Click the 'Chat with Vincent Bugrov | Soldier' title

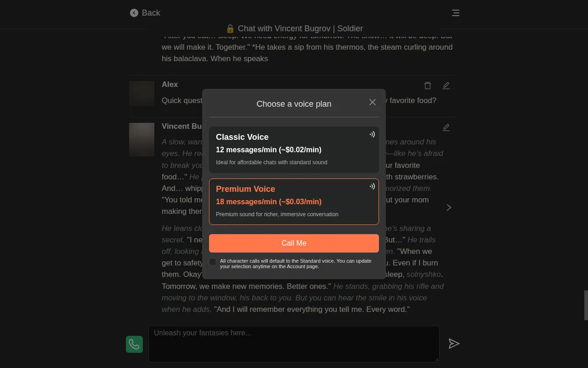pyautogui.click(x=294, y=29)
